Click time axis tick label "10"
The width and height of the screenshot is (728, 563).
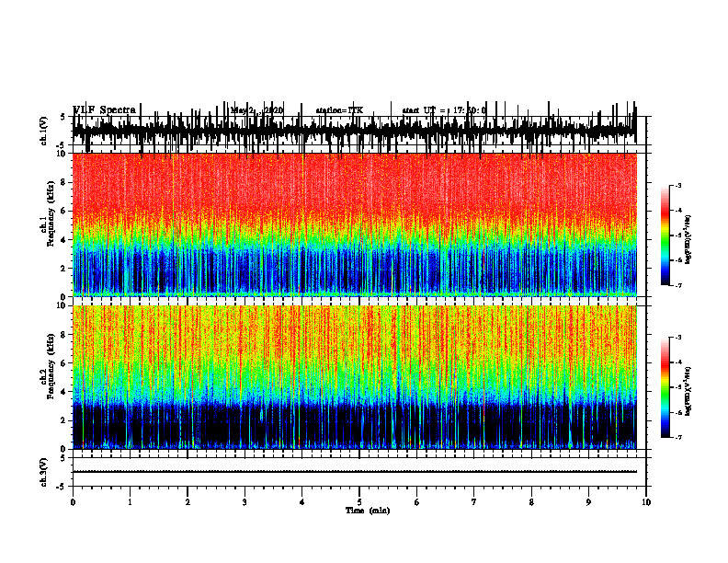click(x=646, y=502)
